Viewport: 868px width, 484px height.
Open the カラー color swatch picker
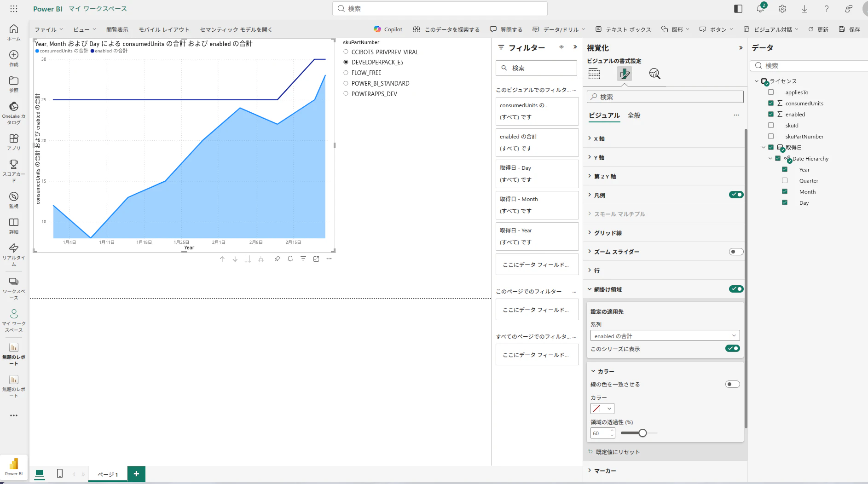pyautogui.click(x=602, y=409)
